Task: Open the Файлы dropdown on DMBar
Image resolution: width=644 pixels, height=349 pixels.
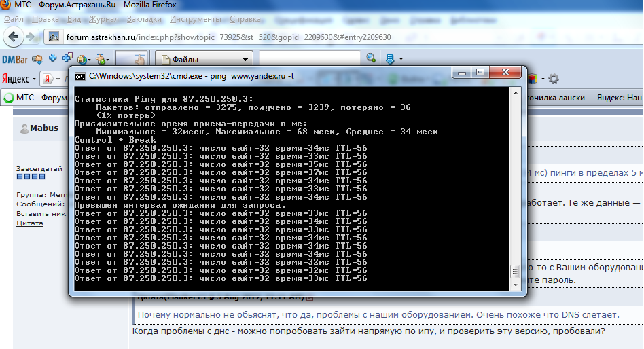Action: pyautogui.click(x=204, y=60)
